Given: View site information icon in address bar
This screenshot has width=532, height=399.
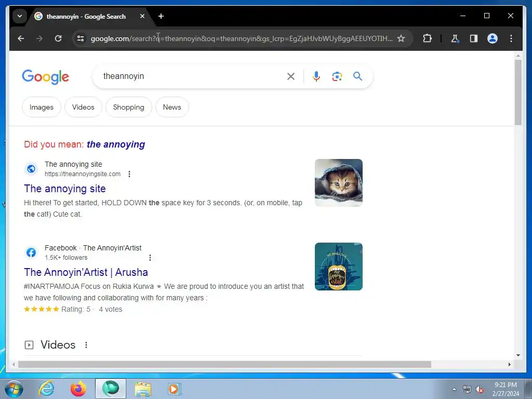Looking at the screenshot, I should pos(81,38).
